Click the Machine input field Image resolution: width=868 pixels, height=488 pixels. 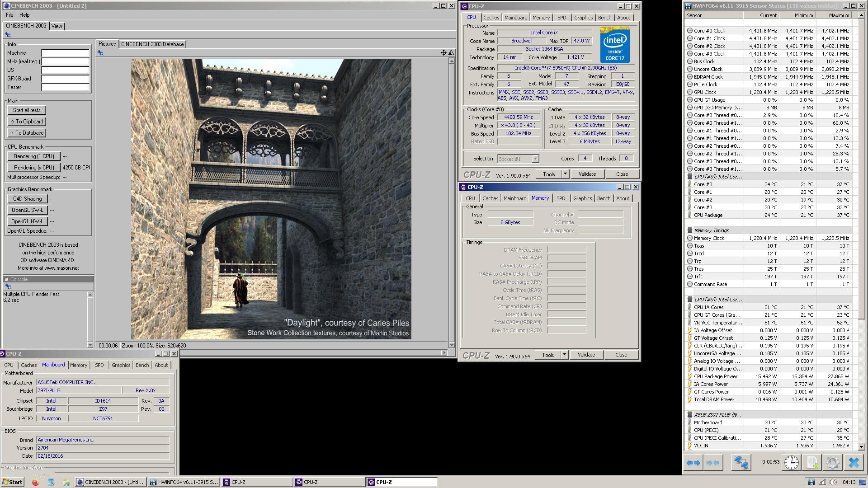[x=65, y=53]
